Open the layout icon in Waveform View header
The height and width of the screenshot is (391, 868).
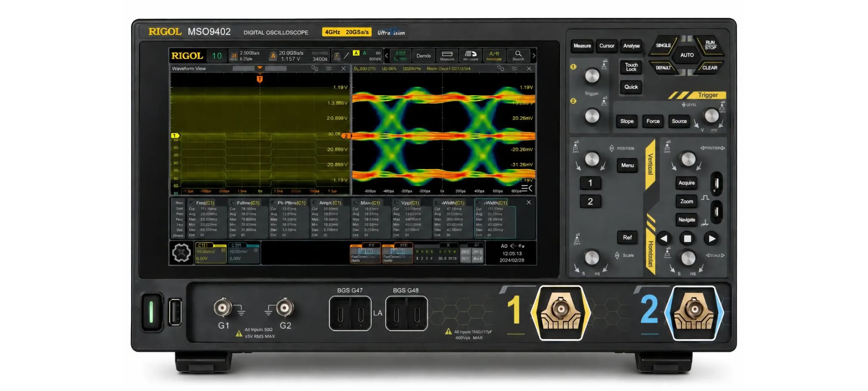pyautogui.click(x=329, y=68)
